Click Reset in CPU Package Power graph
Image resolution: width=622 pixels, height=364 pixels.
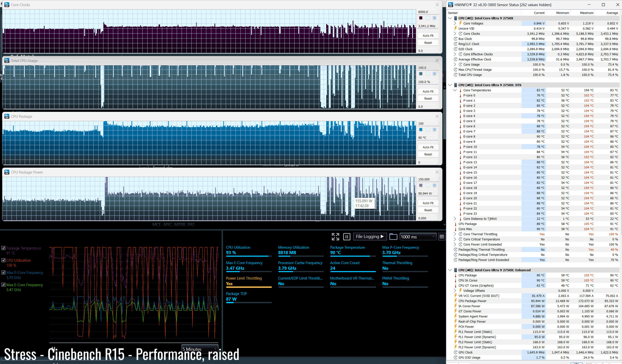428,210
